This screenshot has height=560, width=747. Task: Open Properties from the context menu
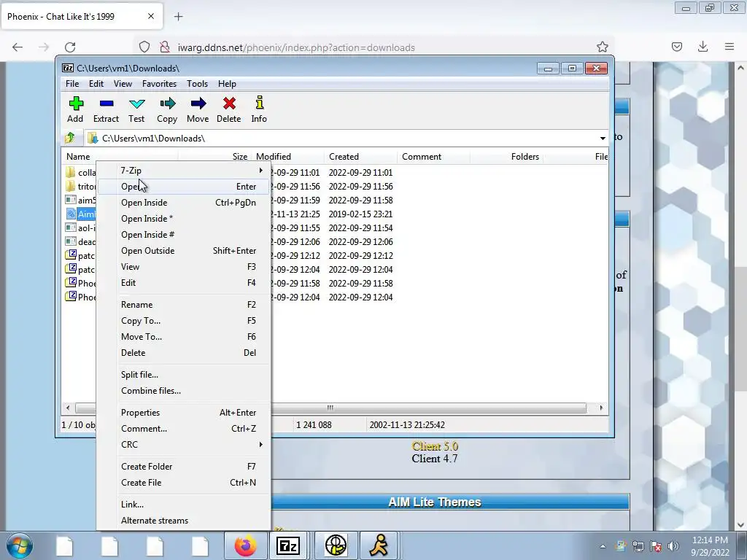click(184, 413)
